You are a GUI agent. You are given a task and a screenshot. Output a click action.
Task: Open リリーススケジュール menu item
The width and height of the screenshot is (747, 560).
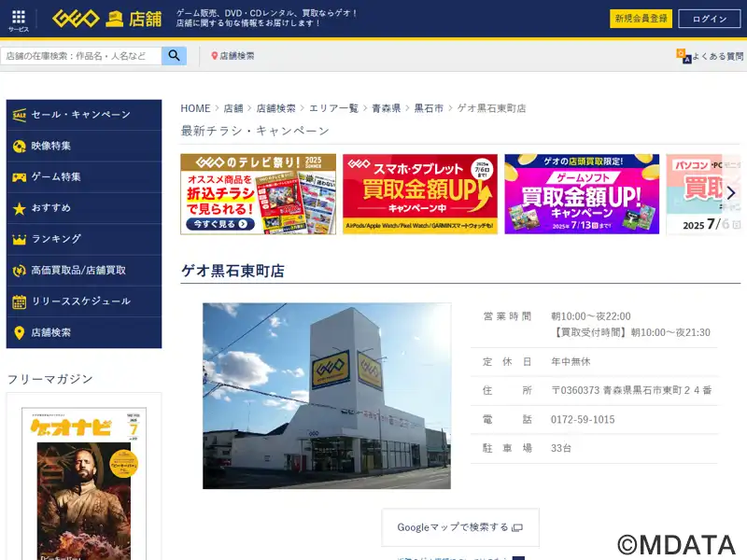(x=84, y=301)
